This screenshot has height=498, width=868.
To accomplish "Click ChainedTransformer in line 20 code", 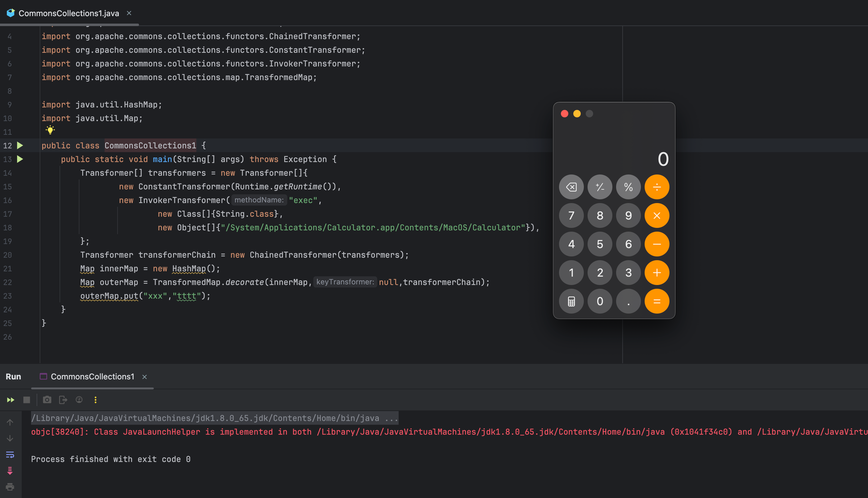I will coord(293,255).
